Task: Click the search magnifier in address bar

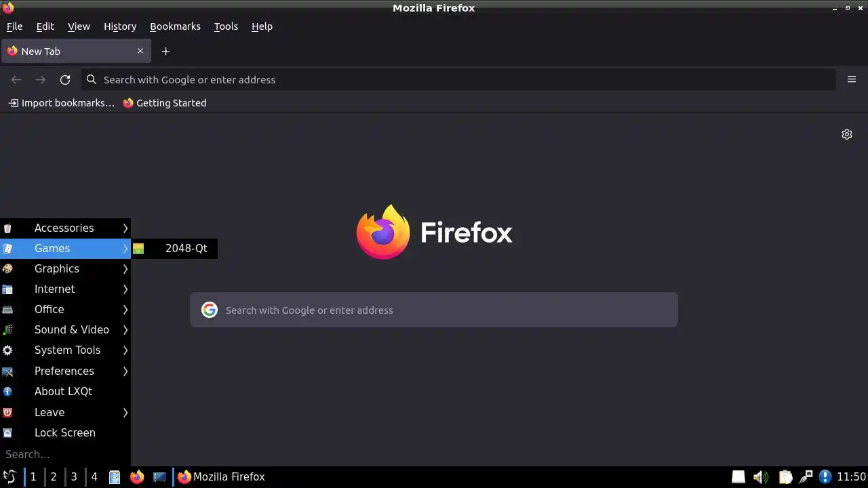Action: 92,79
